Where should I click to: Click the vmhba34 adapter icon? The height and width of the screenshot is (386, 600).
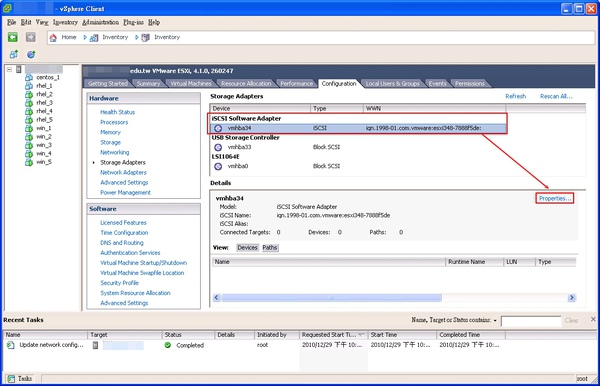[218, 128]
